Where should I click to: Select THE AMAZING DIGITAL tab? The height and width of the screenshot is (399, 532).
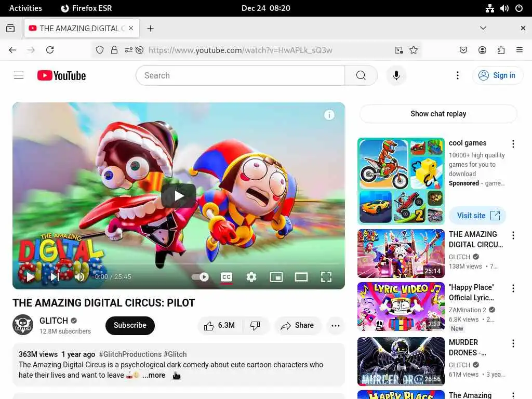82,29
